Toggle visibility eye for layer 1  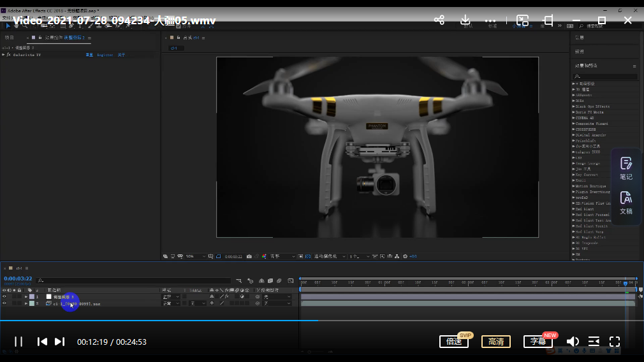pyautogui.click(x=4, y=297)
